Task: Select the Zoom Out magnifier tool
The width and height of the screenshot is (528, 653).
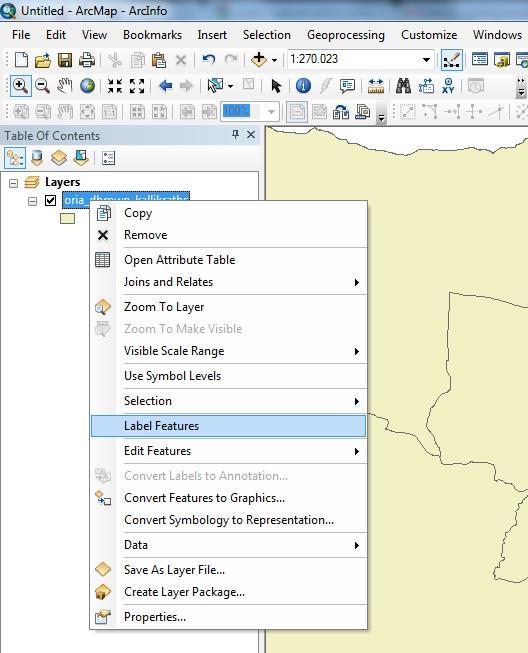Action: pos(42,86)
